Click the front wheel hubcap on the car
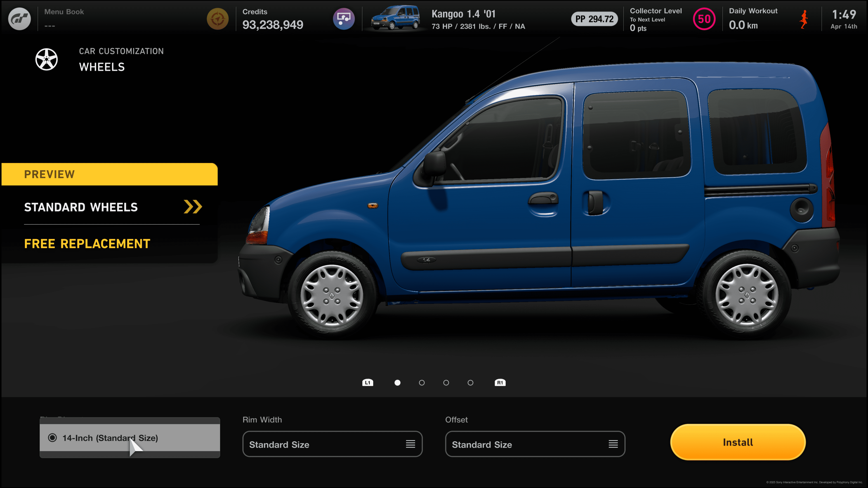868x488 pixels. click(x=332, y=296)
